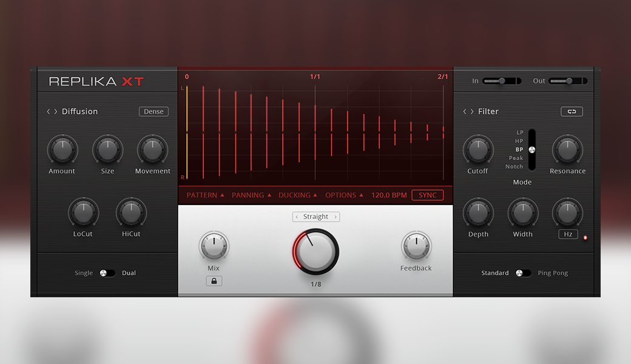The image size is (631, 364).
Task: Click the Single label
Action: tap(84, 273)
